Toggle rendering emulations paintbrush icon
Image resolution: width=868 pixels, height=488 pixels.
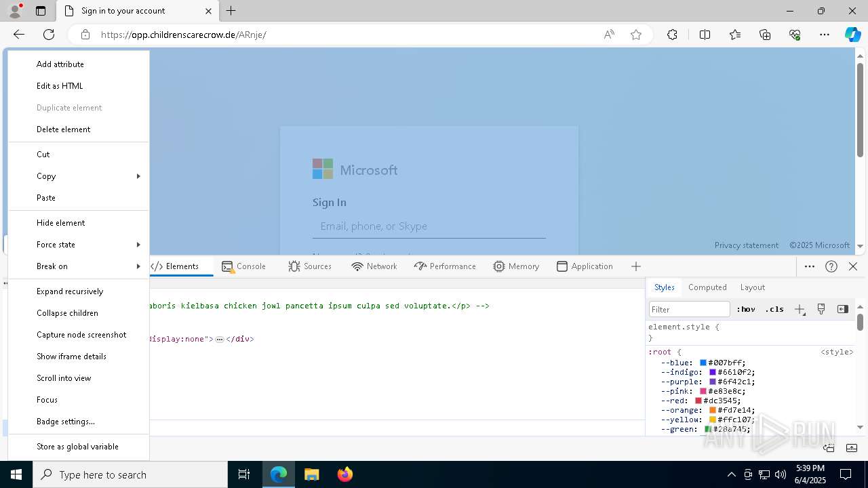(821, 309)
